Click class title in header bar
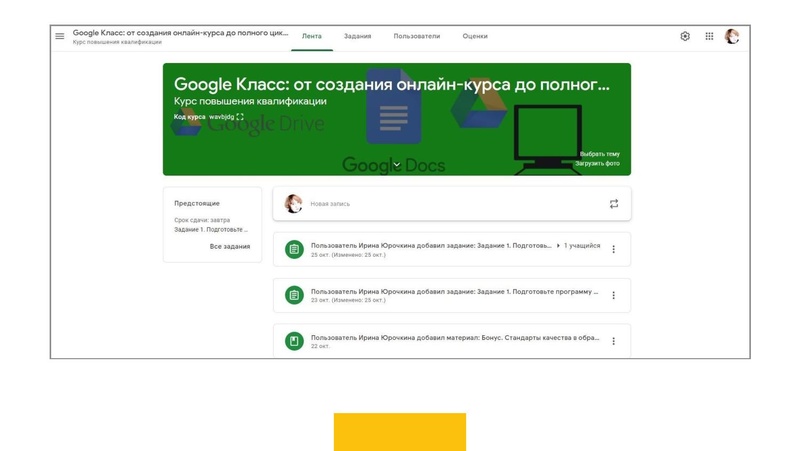This screenshot has height=451, width=800. point(180,33)
